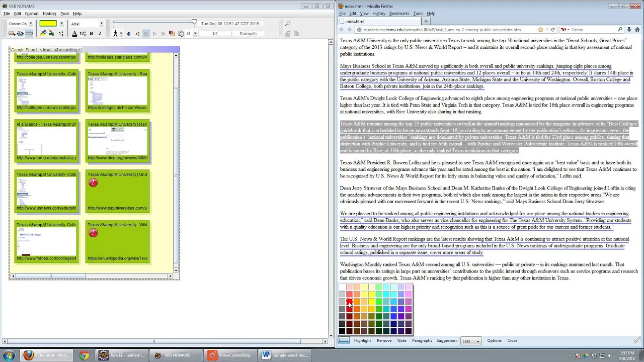Screen dimensions: 644x362
Task: Click the step-back triangle in VKB history toolbar
Action: click(x=137, y=34)
